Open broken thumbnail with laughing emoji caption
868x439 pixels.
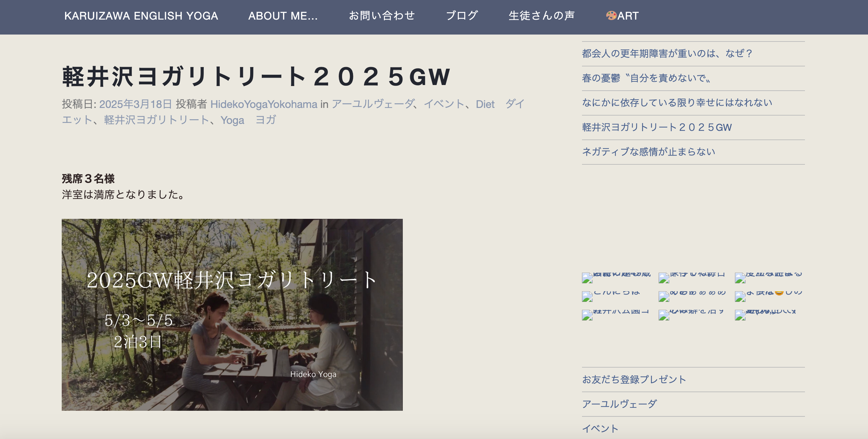768,296
